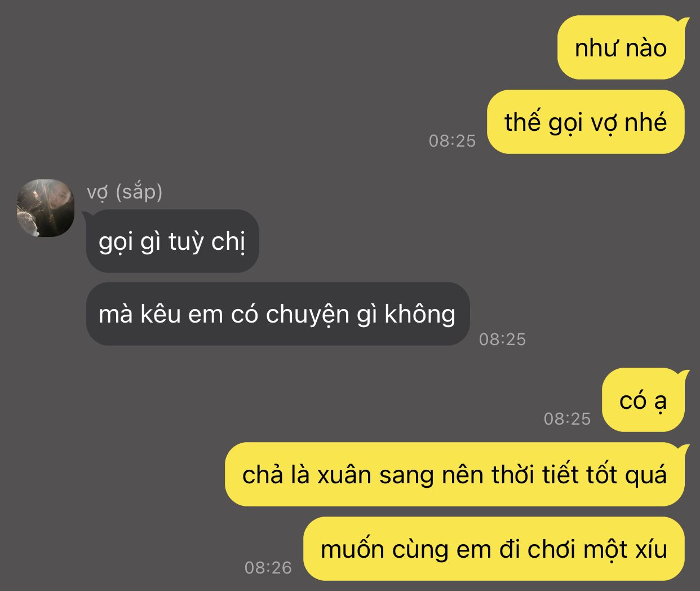The image size is (700, 591).
Task: Click the 08:25 timestamp beside thế gọi vợ nhé
Action: click(452, 140)
